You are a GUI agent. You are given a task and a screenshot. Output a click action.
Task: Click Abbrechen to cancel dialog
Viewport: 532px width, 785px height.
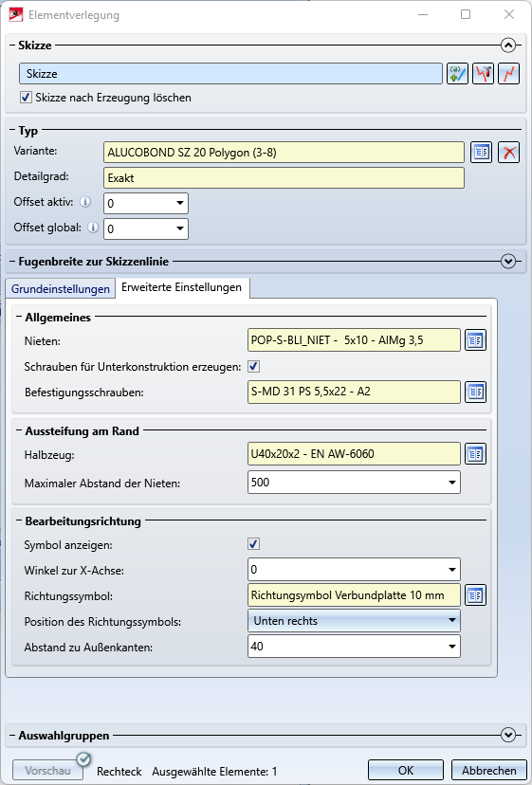pos(489,771)
